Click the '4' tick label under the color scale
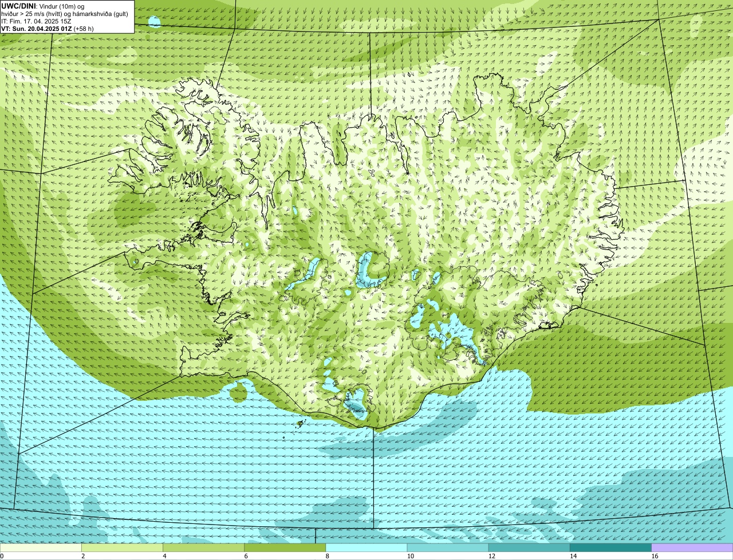The width and height of the screenshot is (733, 560). (x=164, y=556)
